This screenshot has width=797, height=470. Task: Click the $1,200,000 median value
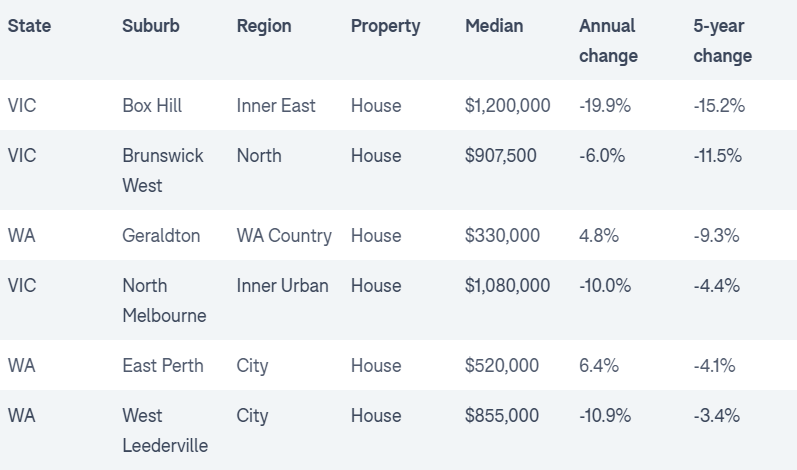[508, 106]
